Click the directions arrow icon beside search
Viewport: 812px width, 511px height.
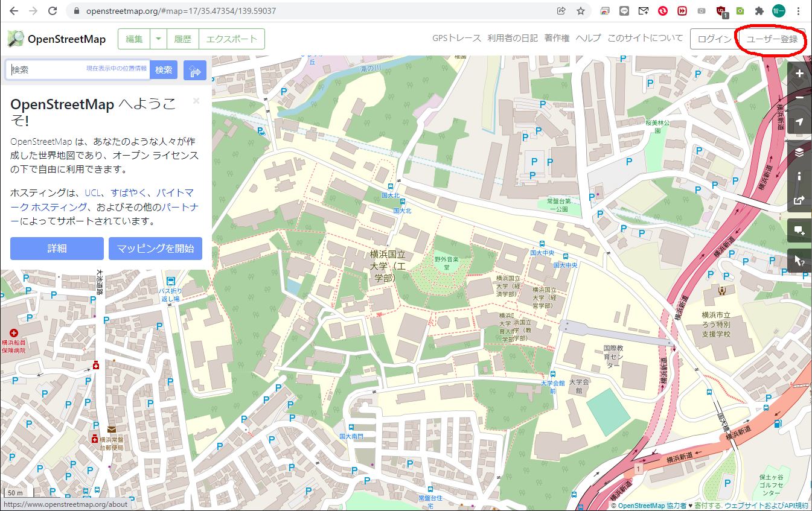coord(195,71)
